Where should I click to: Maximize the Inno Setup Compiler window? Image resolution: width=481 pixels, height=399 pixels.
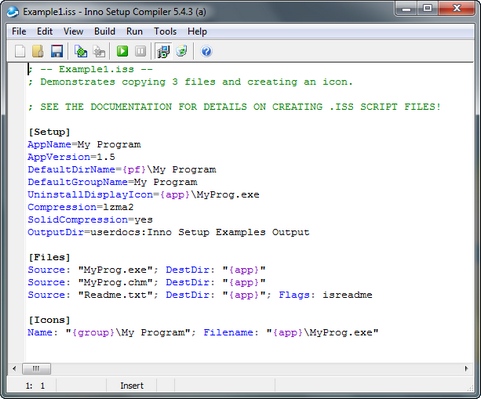(x=428, y=8)
